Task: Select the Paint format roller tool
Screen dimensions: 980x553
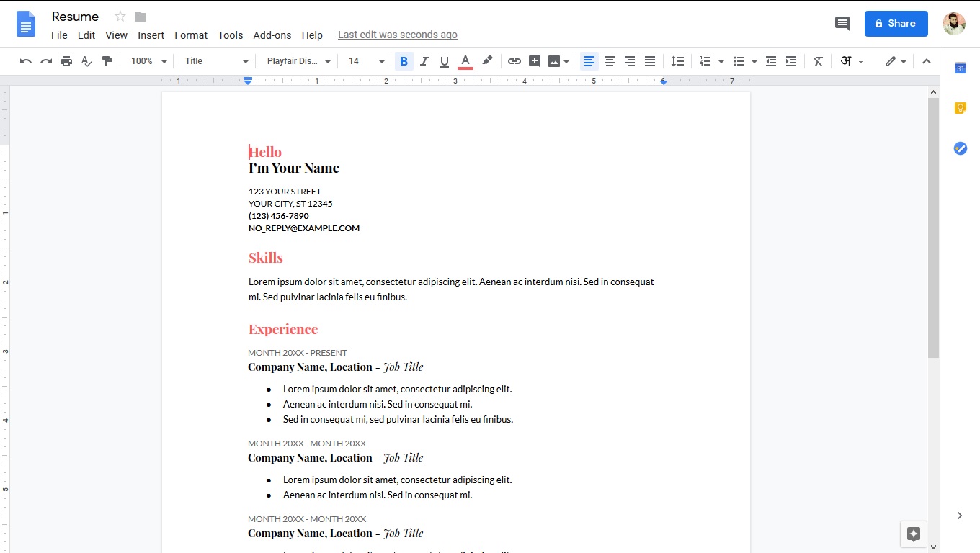Action: point(107,61)
